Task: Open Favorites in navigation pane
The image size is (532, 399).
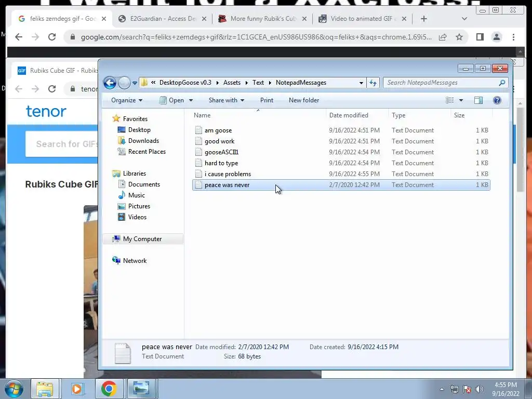Action: click(x=135, y=119)
